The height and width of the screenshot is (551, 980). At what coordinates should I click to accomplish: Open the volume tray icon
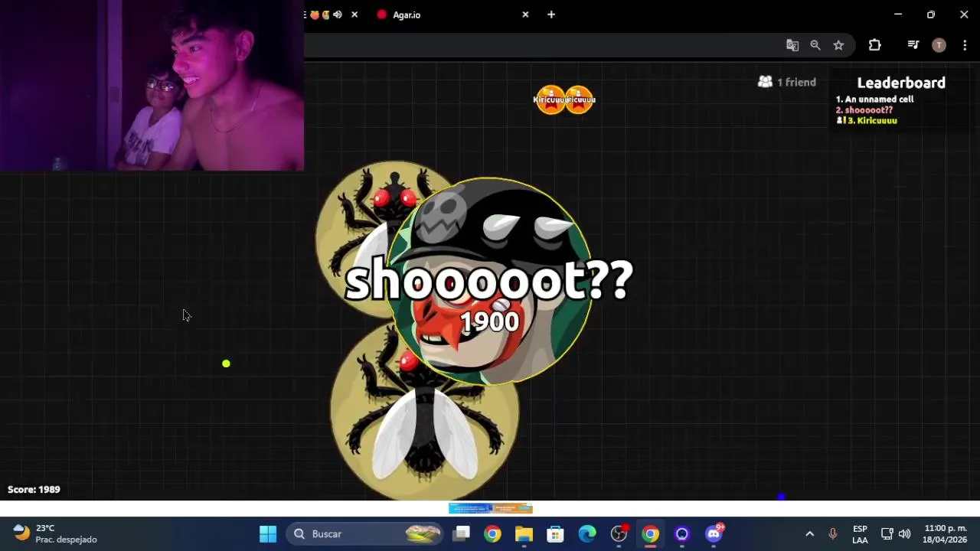tap(904, 533)
